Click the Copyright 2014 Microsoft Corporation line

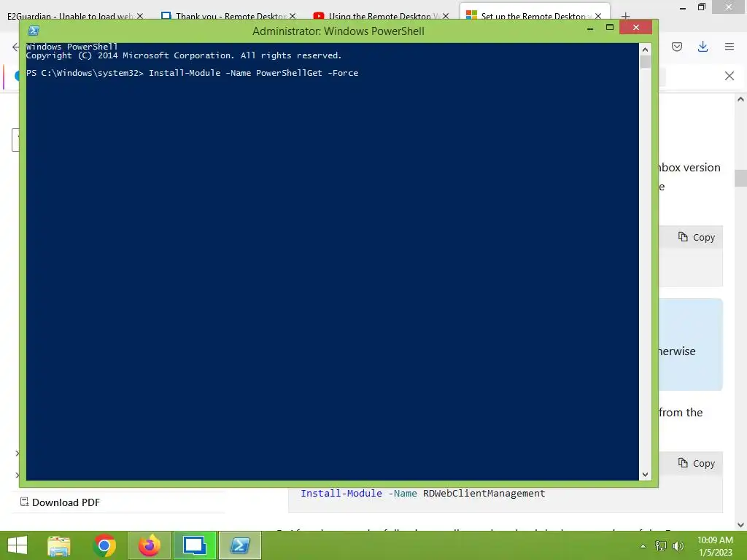click(184, 55)
